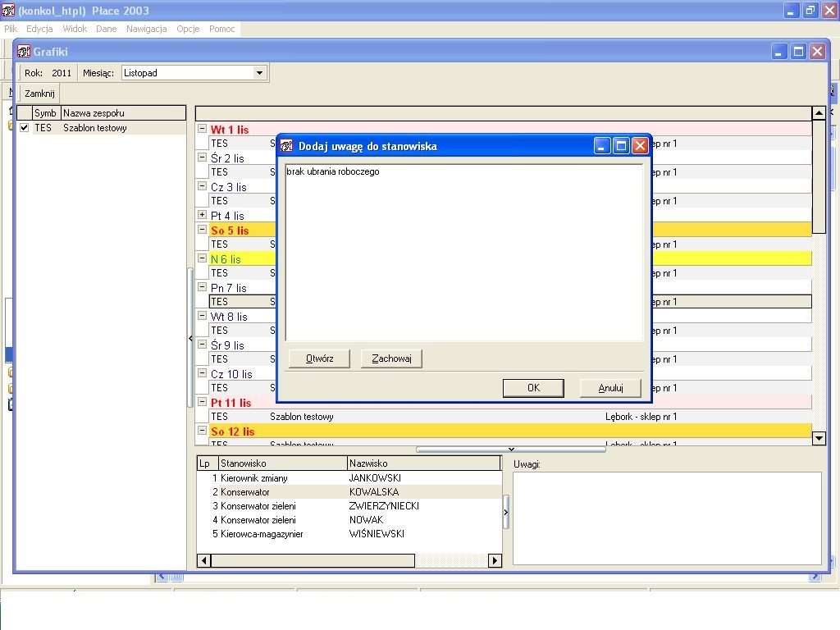Open the Dane menu

(x=106, y=29)
